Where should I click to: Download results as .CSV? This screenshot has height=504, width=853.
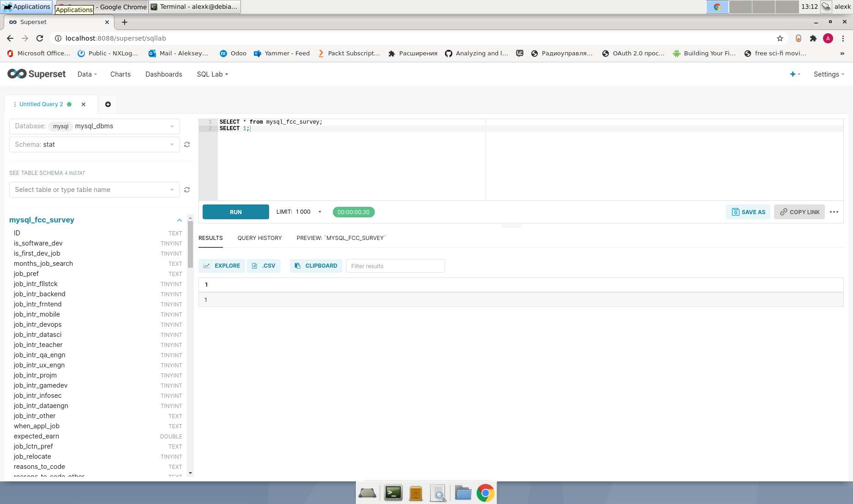(x=264, y=265)
